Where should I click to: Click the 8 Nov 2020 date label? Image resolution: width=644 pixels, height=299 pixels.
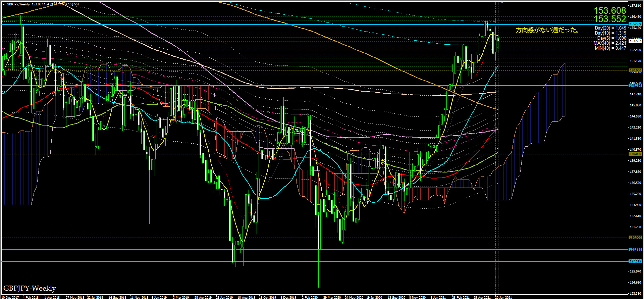tap(417, 297)
